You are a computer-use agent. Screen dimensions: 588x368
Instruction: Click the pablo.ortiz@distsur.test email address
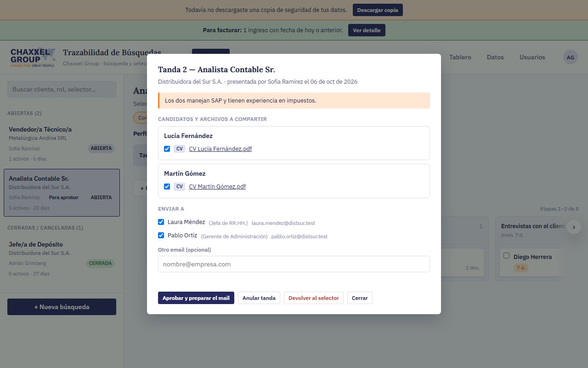300,236
